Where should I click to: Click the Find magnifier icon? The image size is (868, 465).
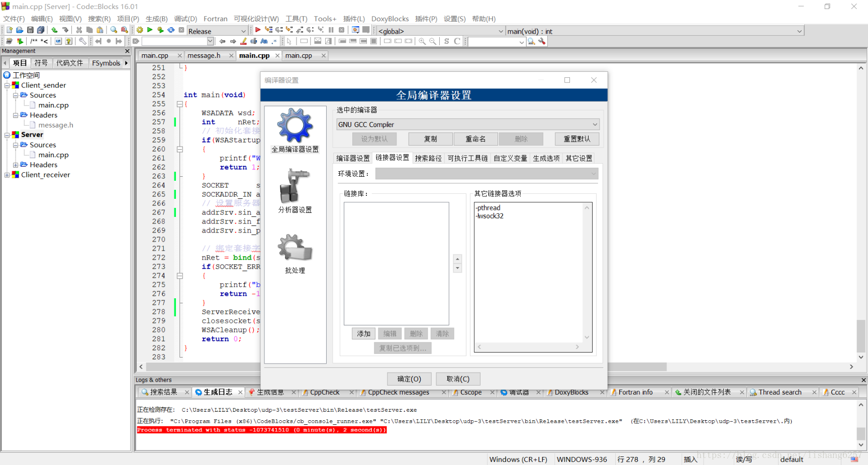(x=114, y=30)
